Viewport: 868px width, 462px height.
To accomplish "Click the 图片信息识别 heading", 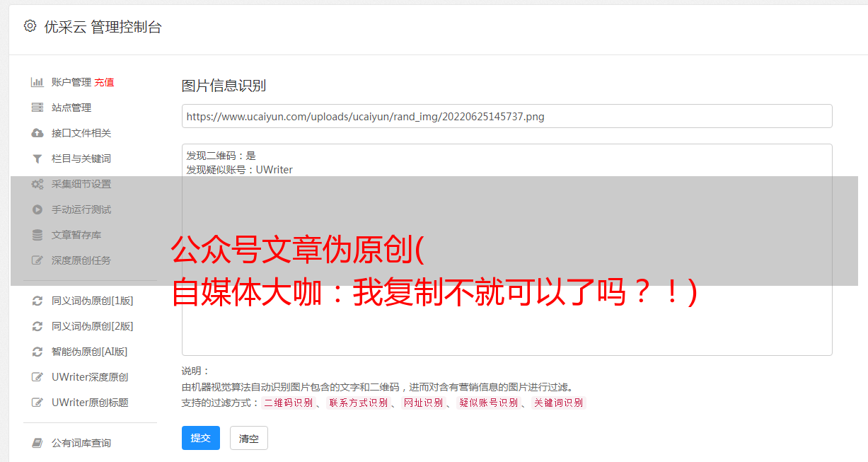I will click(x=224, y=86).
